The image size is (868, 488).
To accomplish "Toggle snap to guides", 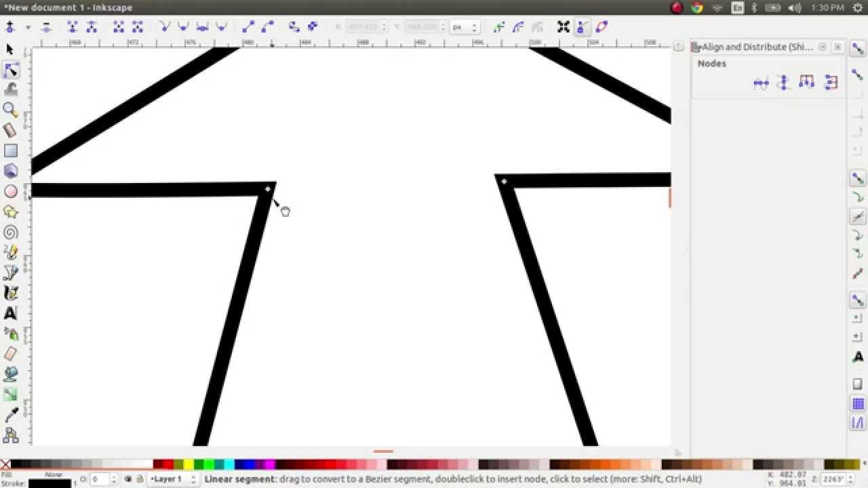I will coord(858,423).
